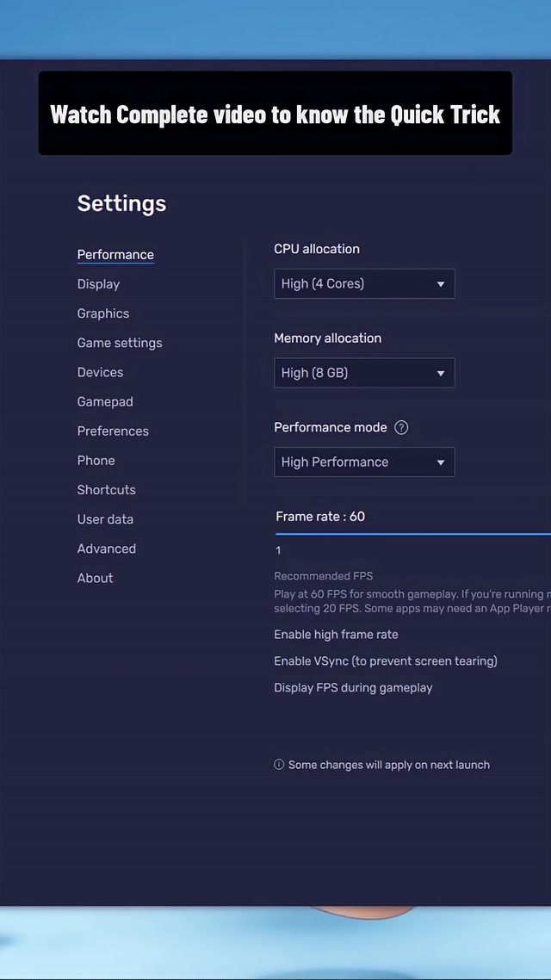Go to the User data section
The image size is (551, 980).
105,519
